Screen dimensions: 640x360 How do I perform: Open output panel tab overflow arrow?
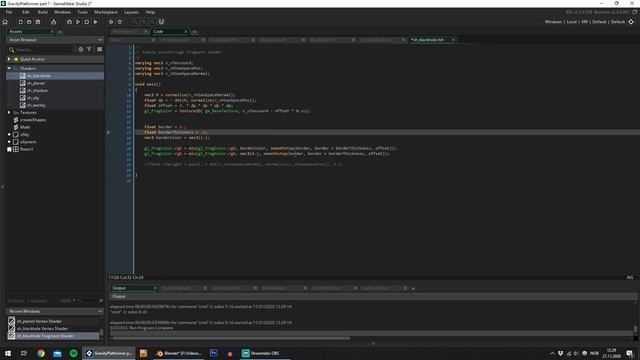(413, 289)
